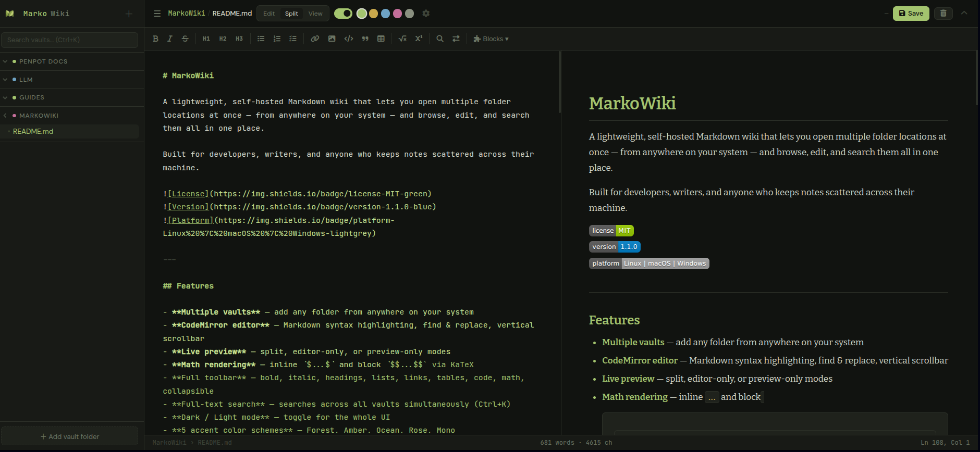Click the '# MarkoWiki' line in editor
980x452 pixels.
coord(188,76)
